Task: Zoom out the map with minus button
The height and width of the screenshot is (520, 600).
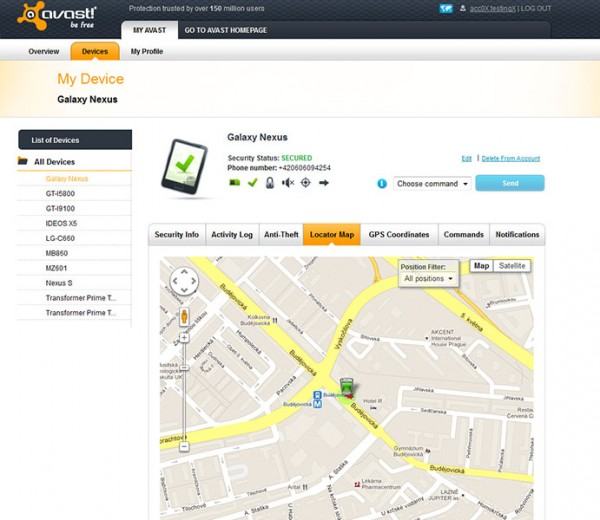Action: coord(184,446)
